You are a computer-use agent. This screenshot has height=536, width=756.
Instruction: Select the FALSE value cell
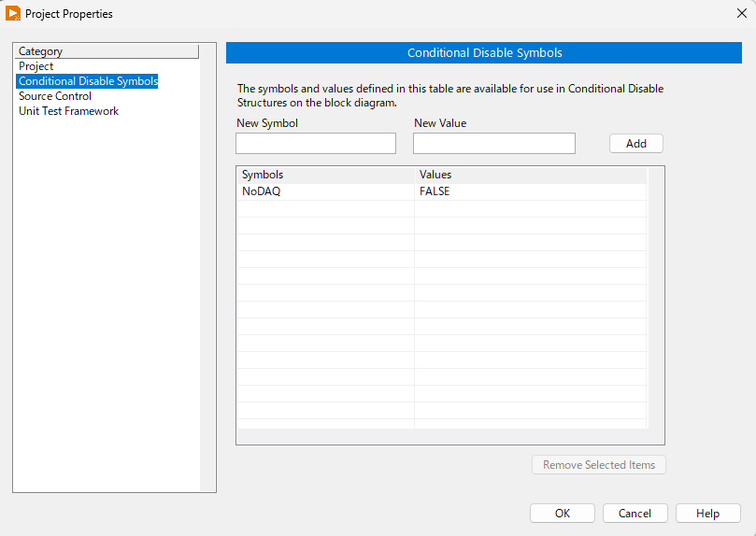coord(531,191)
